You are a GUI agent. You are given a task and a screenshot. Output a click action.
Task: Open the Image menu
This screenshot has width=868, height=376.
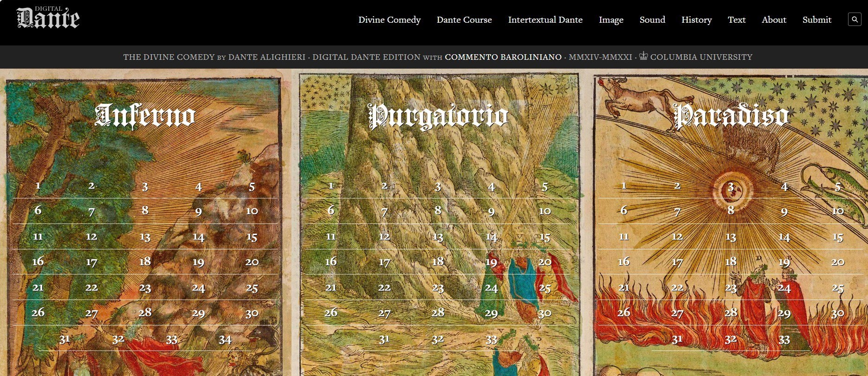point(611,19)
